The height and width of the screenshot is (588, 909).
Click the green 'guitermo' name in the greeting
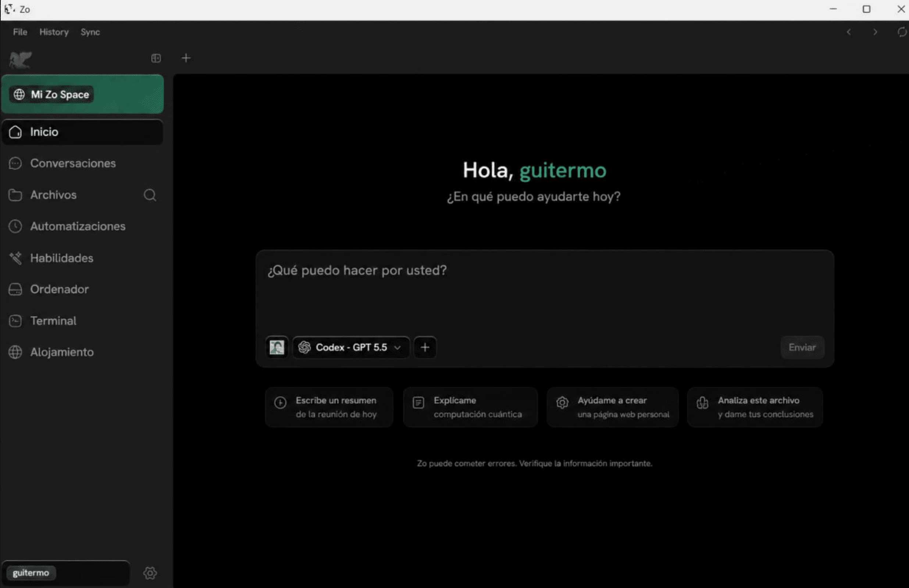point(563,170)
